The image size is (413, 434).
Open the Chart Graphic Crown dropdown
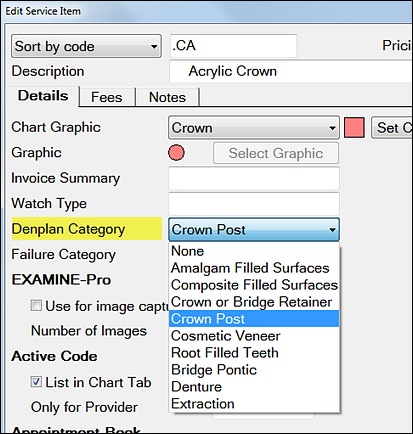click(x=254, y=127)
